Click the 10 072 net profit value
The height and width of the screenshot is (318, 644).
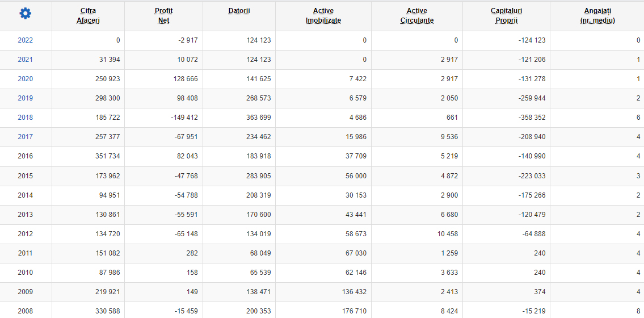click(x=187, y=60)
